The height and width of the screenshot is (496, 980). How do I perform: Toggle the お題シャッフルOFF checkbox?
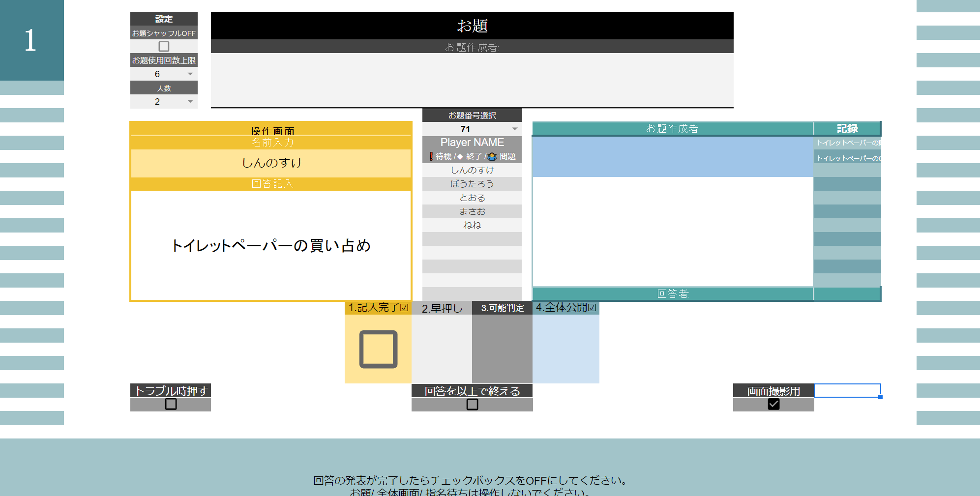pyautogui.click(x=164, y=46)
